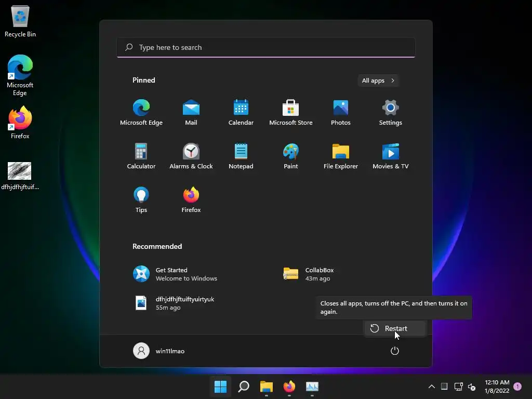Launch Notepad from pinned apps
532x399 pixels.
[x=241, y=156]
